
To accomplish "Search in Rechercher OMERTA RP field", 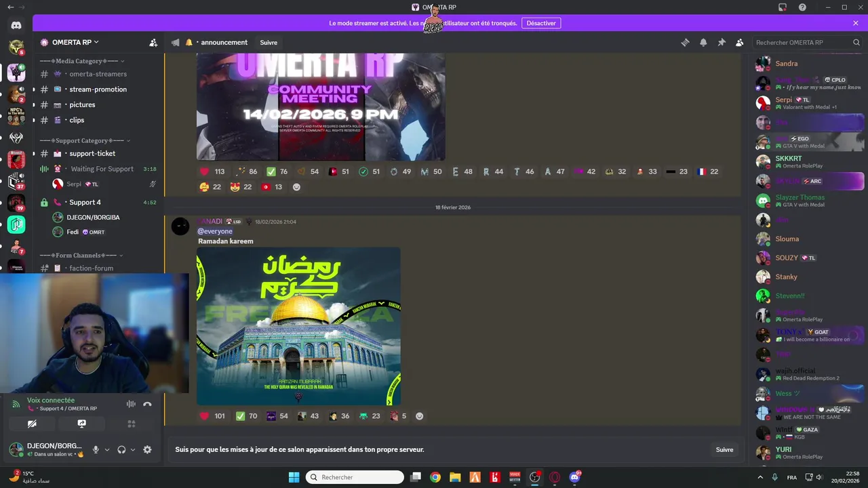I will (807, 43).
